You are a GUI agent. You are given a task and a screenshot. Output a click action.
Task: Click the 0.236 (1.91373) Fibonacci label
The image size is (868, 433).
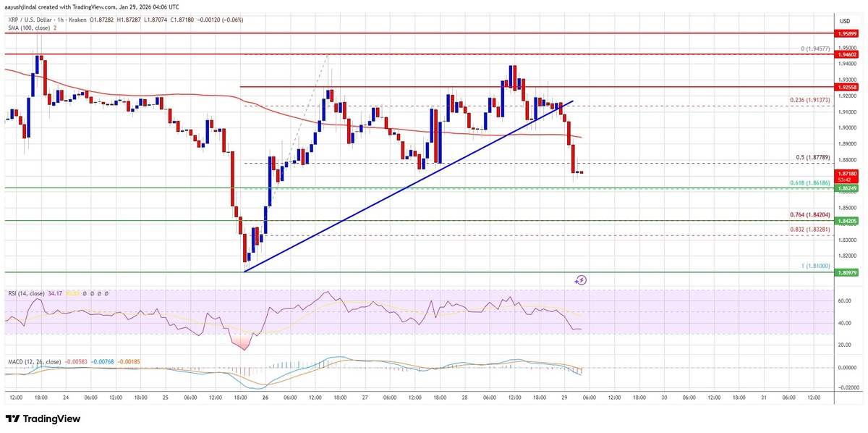803,100
